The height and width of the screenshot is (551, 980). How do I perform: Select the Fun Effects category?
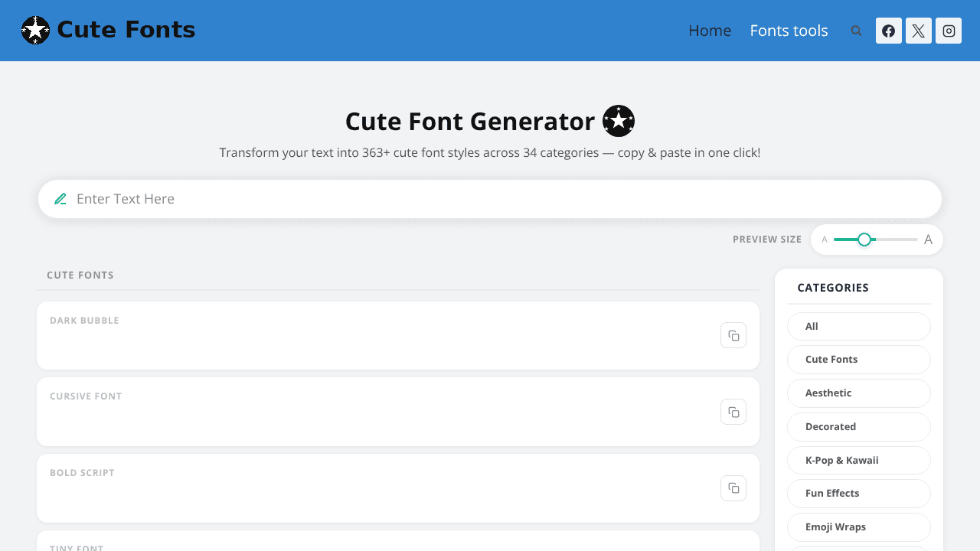tap(859, 494)
